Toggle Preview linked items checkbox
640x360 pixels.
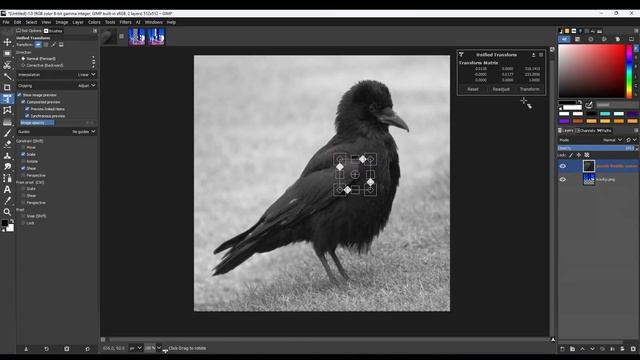tap(27, 109)
